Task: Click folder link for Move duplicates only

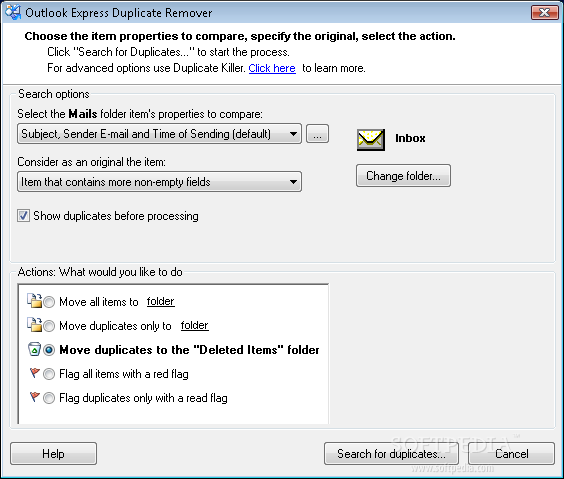Action: point(195,325)
